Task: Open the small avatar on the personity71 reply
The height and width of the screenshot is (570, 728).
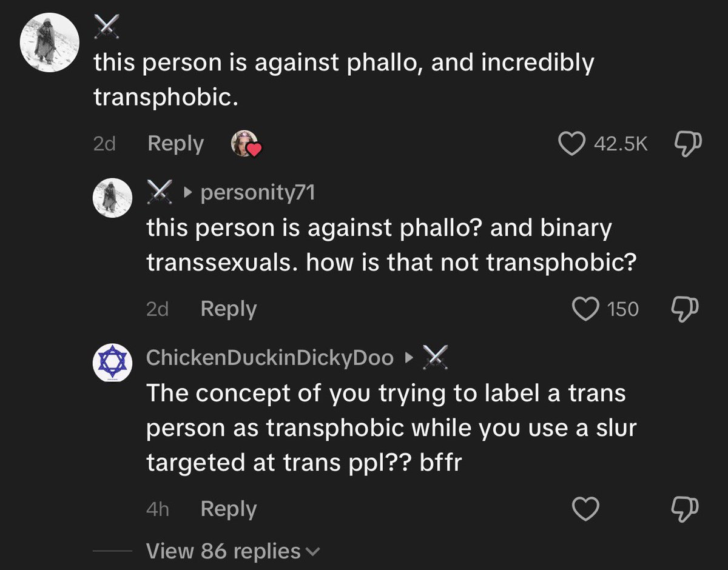Action: pos(112,198)
